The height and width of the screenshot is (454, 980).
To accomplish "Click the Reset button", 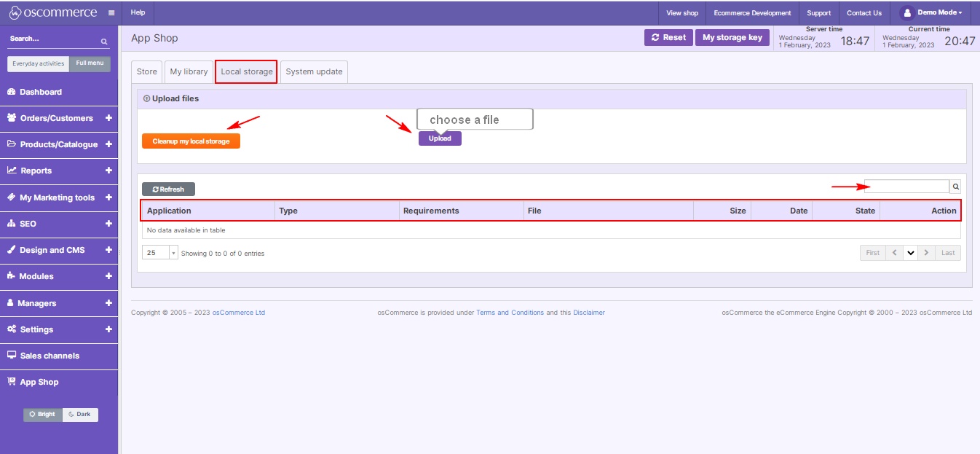I will pyautogui.click(x=668, y=37).
